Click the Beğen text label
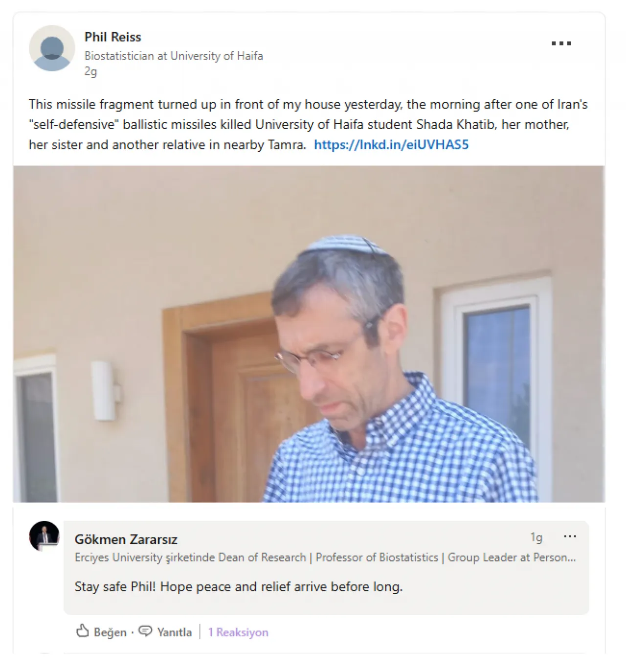Screen dimensions: 626x672 (110, 632)
